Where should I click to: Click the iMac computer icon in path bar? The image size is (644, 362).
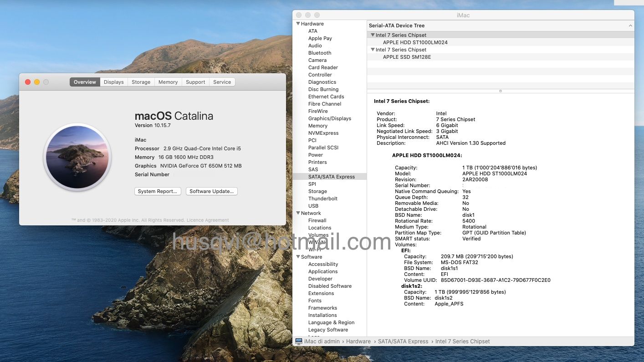pyautogui.click(x=299, y=341)
